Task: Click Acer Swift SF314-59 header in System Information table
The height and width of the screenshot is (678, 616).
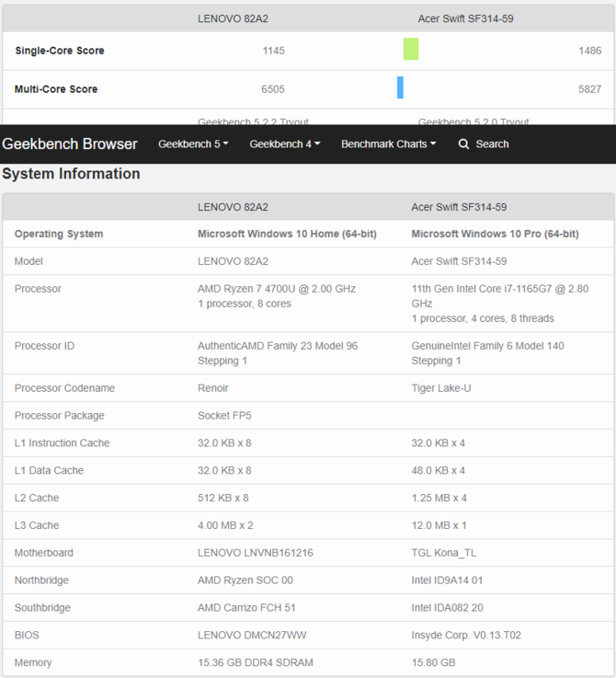Action: (459, 207)
